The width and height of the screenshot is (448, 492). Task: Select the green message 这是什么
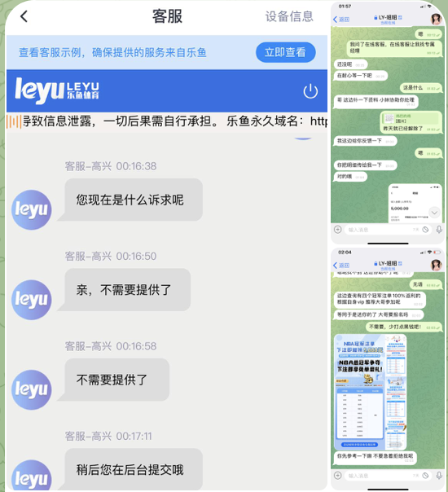[x=420, y=88]
